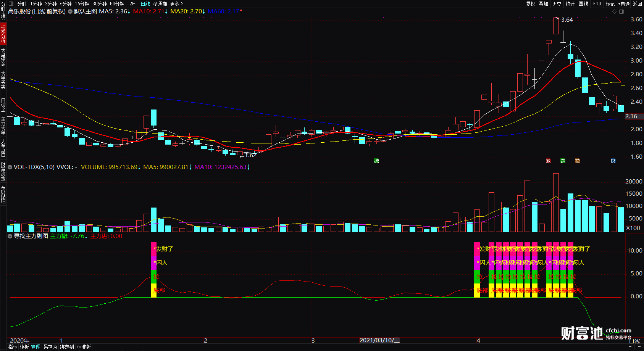Click the 标记 mark button

610,3
